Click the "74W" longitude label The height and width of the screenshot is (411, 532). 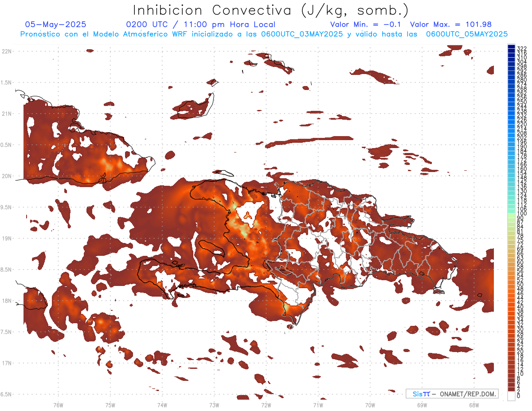(x=162, y=405)
